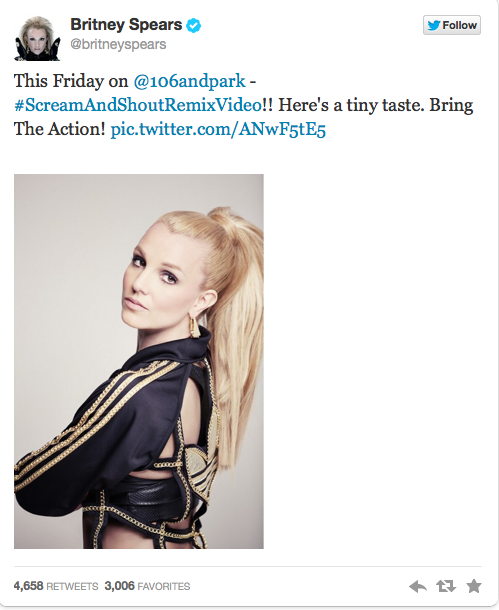The height and width of the screenshot is (610, 499).
Task: Open the #ScreamAndShoutRemixVideo hashtag
Action: (x=138, y=105)
